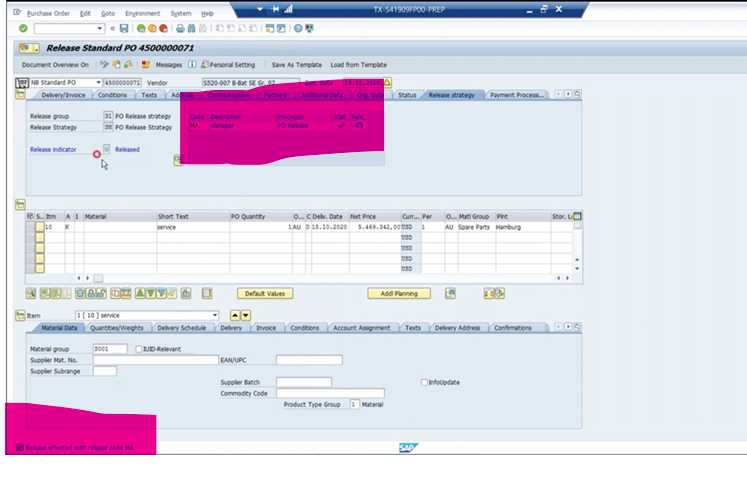Open the NB Standard PO type dropdown
The height and width of the screenshot is (488, 747).
coord(99,83)
